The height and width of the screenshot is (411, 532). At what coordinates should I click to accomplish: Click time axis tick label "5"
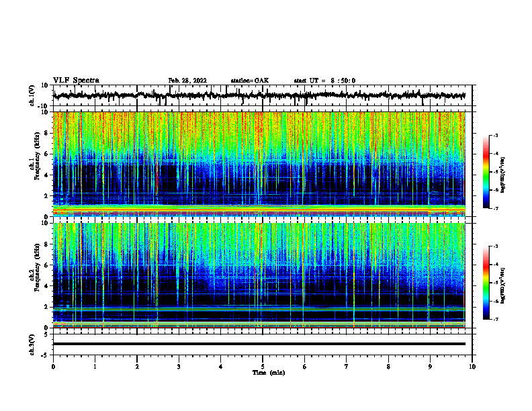pyautogui.click(x=263, y=367)
